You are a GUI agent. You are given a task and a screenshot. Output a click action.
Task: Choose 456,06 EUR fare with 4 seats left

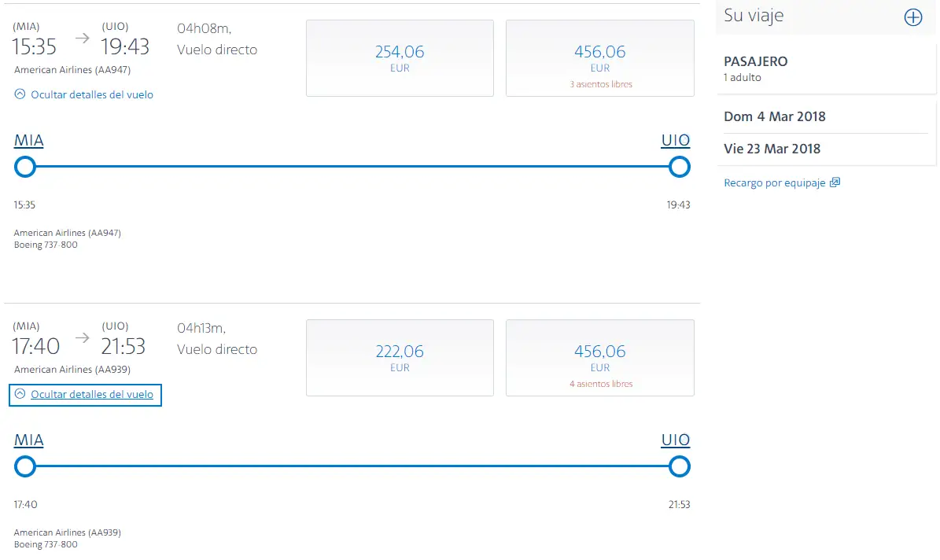[x=600, y=358]
